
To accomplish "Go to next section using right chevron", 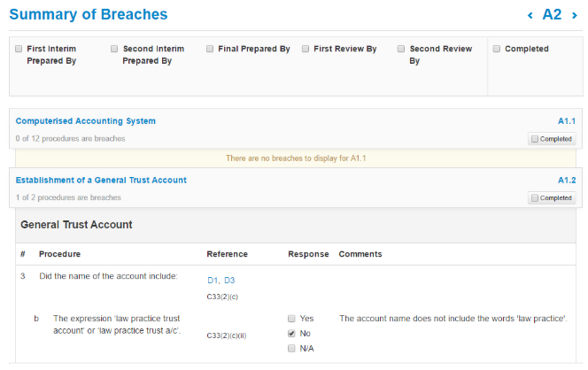I will (x=575, y=15).
